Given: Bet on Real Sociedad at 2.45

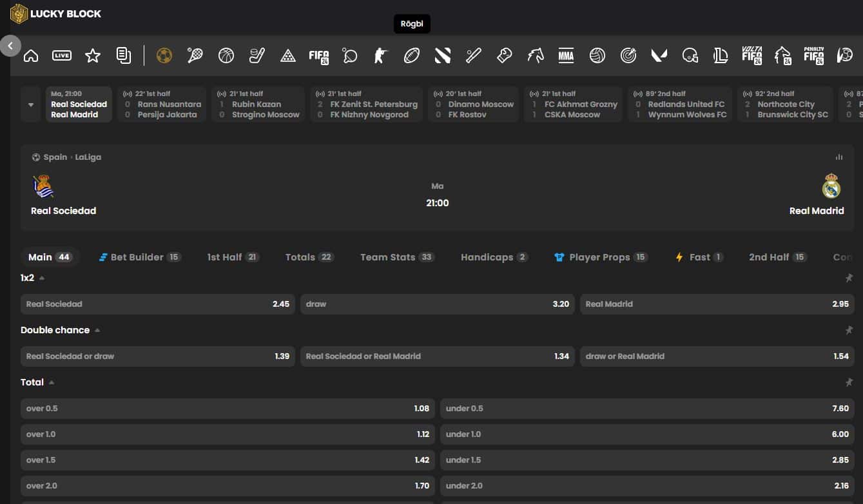Looking at the screenshot, I should coord(158,304).
